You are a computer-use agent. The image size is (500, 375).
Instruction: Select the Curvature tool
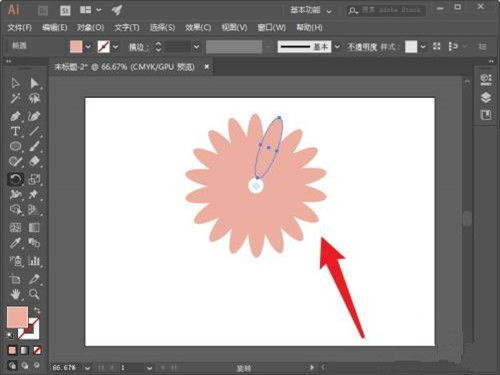34,116
